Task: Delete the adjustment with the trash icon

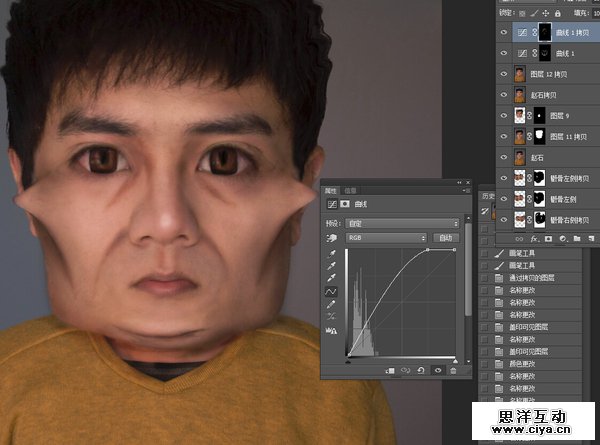Action: click(453, 370)
